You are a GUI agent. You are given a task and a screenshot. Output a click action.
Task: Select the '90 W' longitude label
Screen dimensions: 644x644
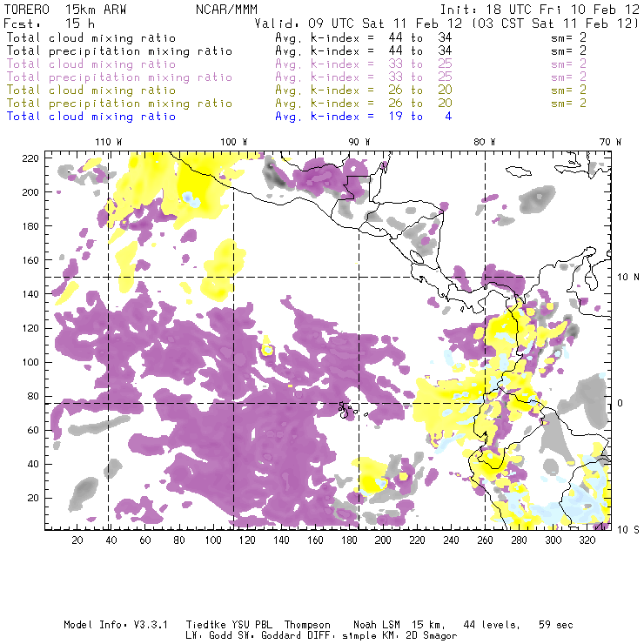359,142
